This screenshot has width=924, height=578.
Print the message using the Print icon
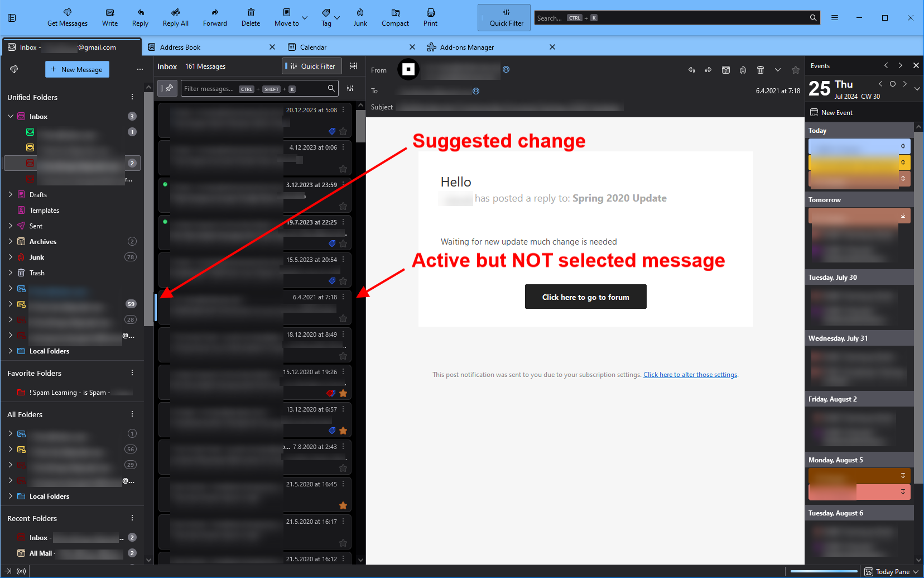tap(430, 13)
